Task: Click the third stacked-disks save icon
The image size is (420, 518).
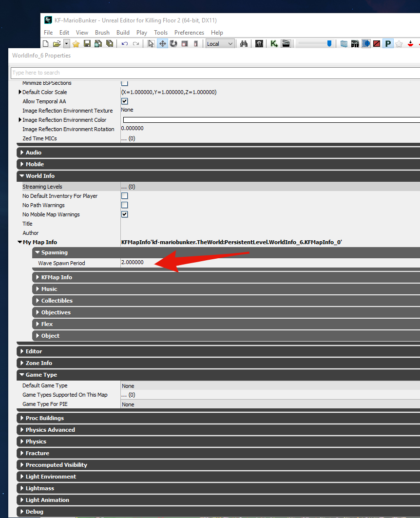Action: coord(110,43)
